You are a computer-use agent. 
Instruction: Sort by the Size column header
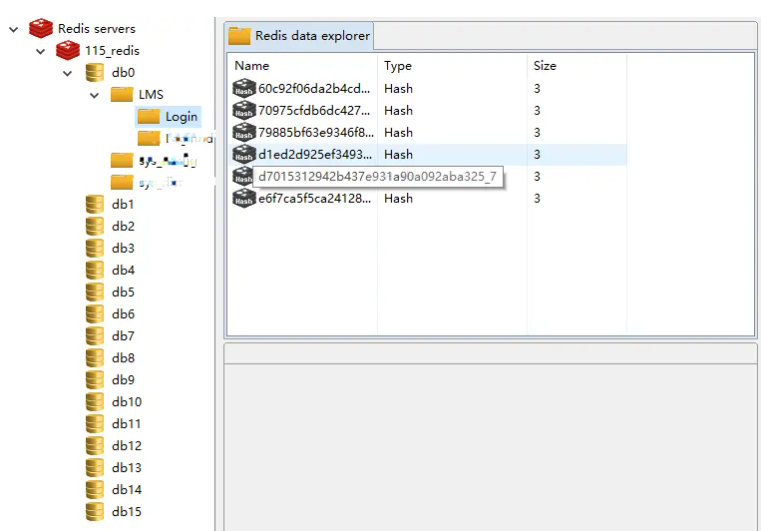(x=545, y=66)
